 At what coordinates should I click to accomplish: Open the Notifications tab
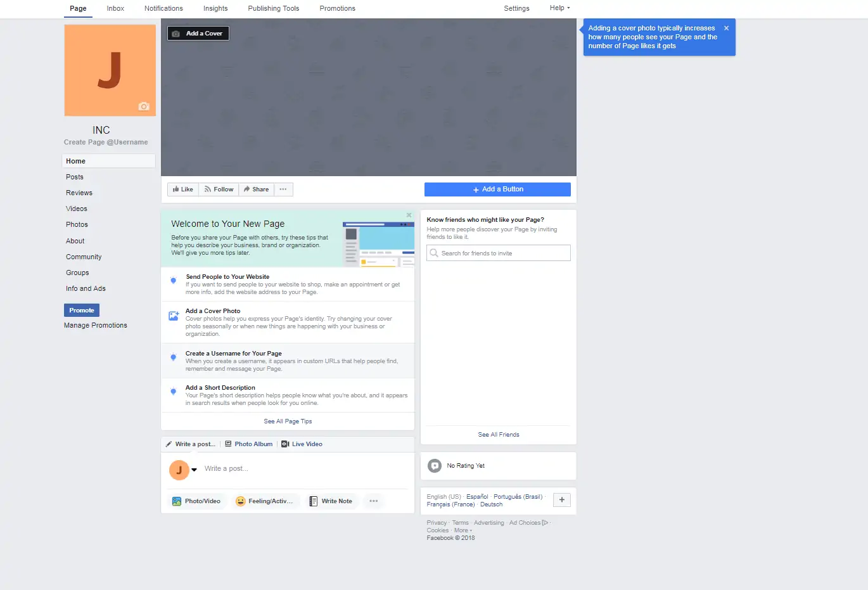[163, 8]
